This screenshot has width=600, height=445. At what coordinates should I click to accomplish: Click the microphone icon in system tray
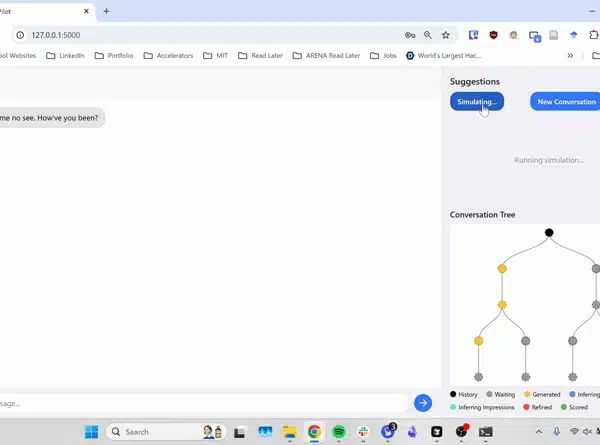[x=556, y=432]
